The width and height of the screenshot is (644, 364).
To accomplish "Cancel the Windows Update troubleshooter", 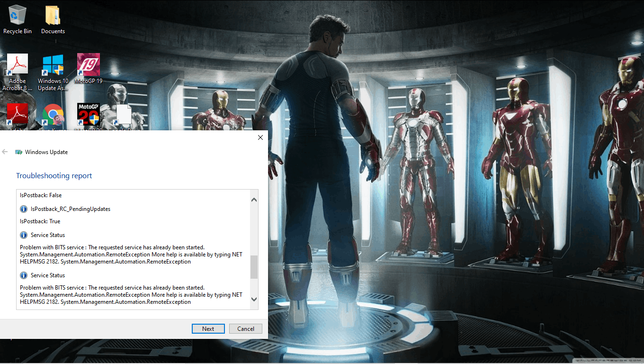I will click(246, 328).
